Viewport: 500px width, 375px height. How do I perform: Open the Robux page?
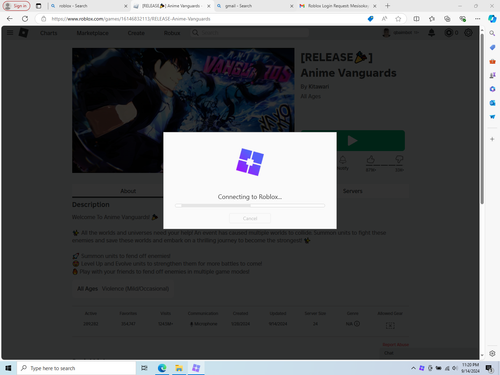tap(172, 33)
